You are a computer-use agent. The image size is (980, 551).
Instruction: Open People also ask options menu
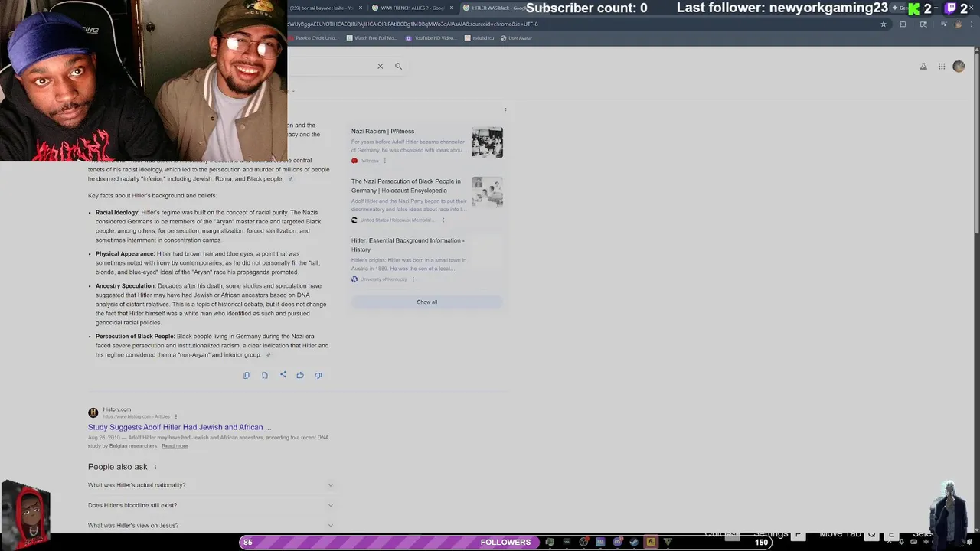click(155, 467)
